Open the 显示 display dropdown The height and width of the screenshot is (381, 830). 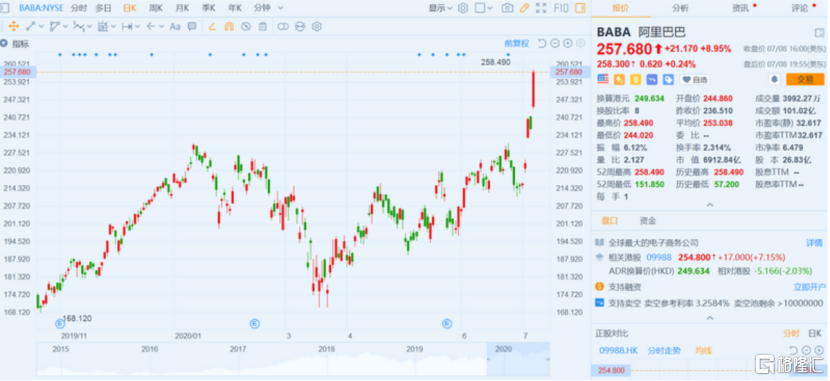pos(440,8)
